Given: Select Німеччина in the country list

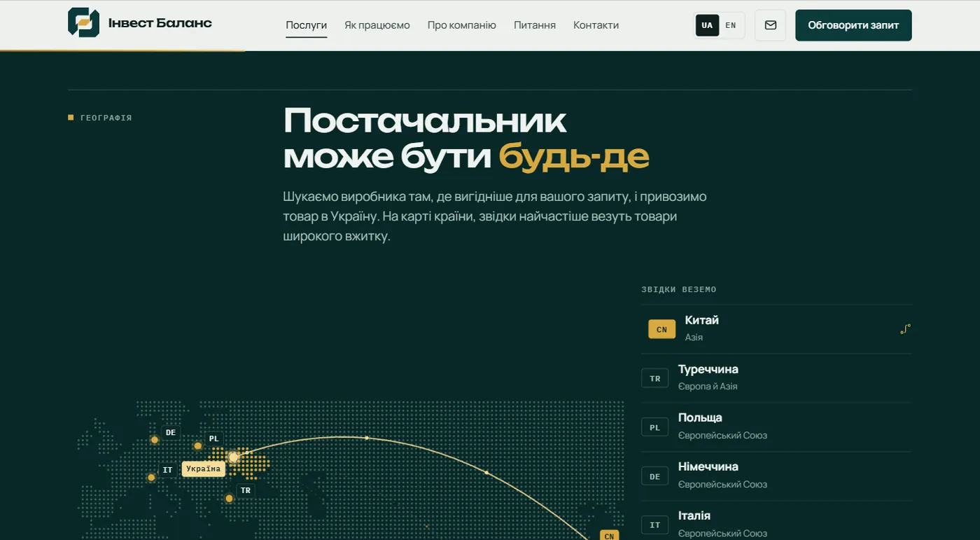Looking at the screenshot, I should [777, 476].
